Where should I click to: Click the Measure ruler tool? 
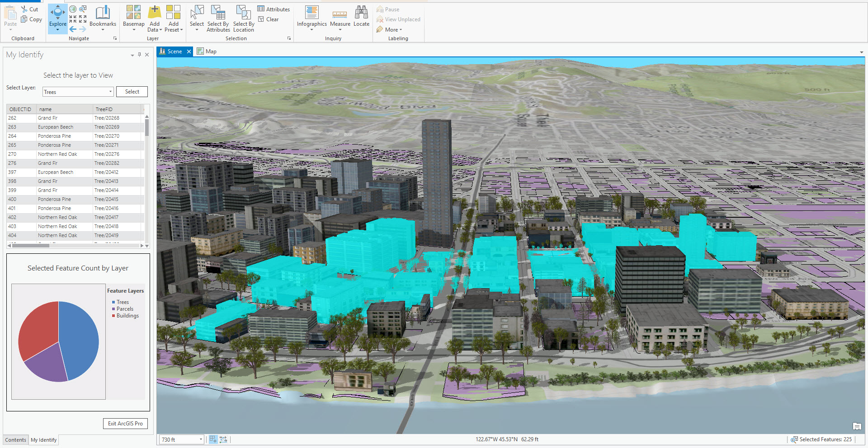tap(340, 18)
